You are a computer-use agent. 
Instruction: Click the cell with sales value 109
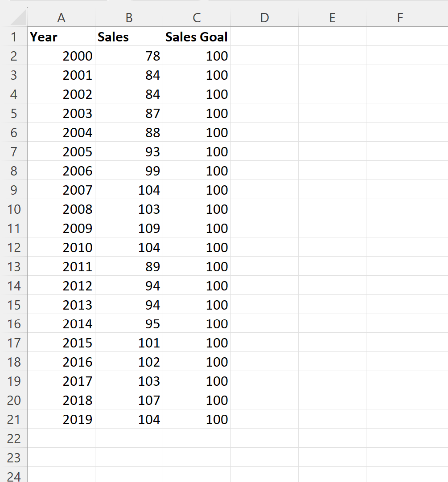[128, 228]
